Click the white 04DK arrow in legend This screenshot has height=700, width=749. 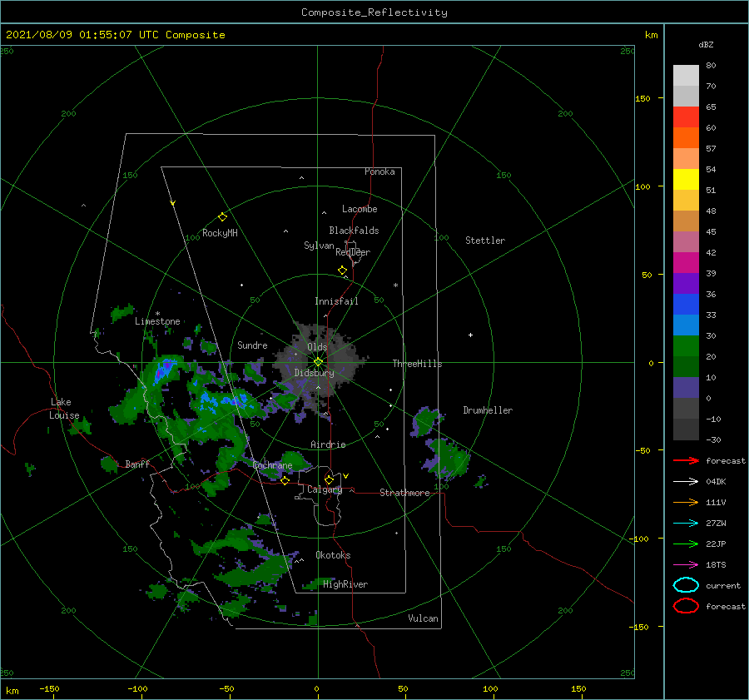686,482
